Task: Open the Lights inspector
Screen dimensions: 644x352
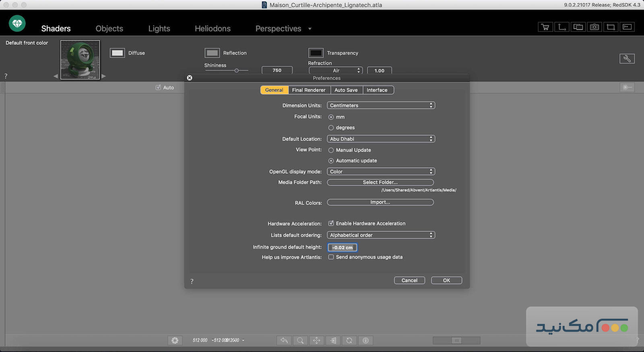Action: click(159, 29)
